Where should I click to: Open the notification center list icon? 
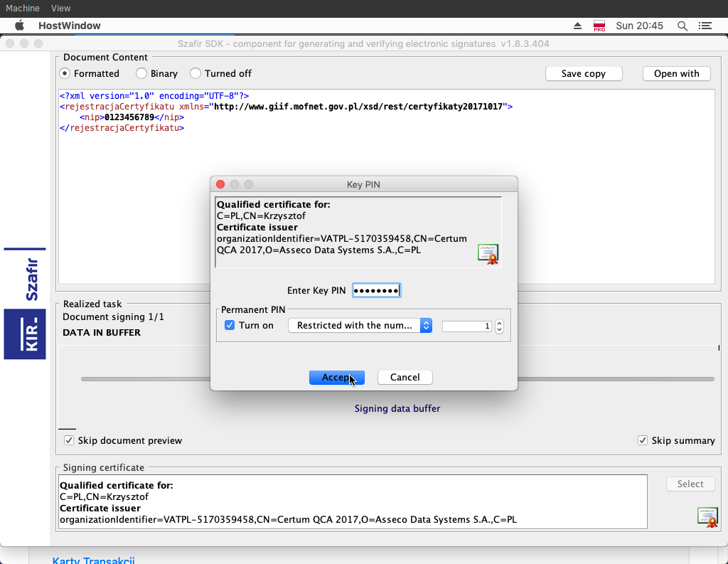coord(705,26)
